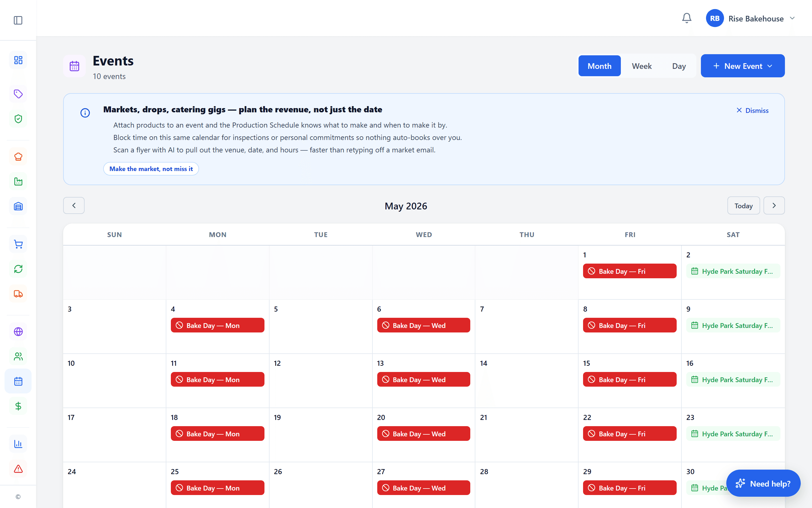Screen dimensions: 812x508
Task: Open the red warning triangle icon
Action: point(18,469)
